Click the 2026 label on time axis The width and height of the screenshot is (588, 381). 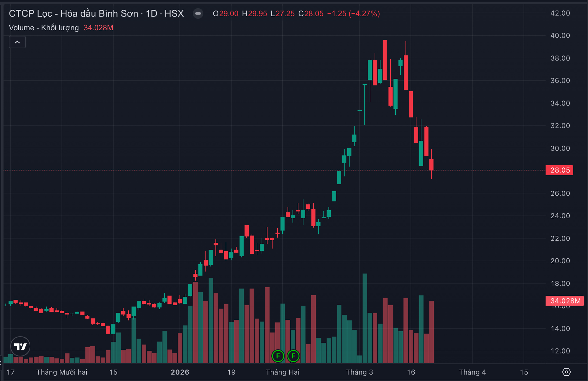click(x=180, y=372)
